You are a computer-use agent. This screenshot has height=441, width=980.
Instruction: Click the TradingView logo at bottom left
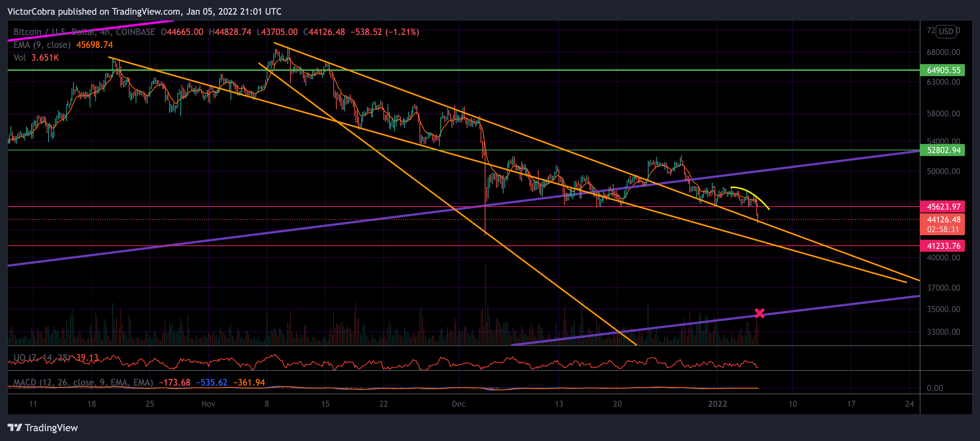coord(43,428)
